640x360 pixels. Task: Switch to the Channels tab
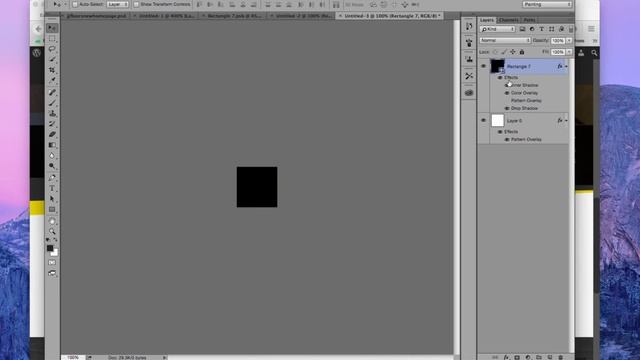click(x=508, y=20)
